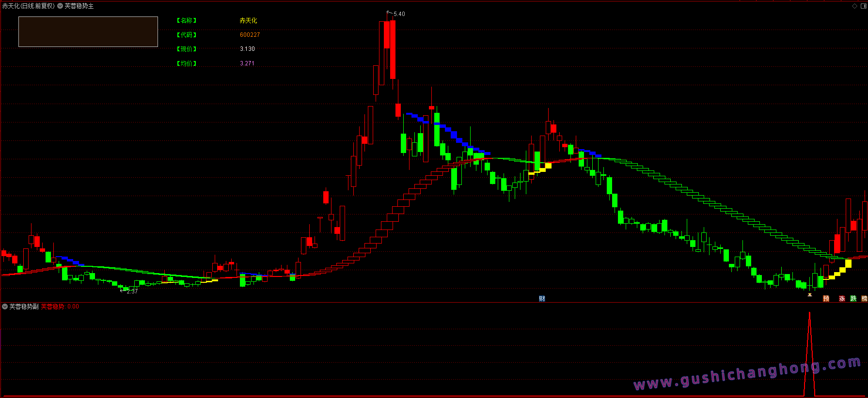868x398 pixels.
Task: Click the empty brown box at top left
Action: (88, 31)
